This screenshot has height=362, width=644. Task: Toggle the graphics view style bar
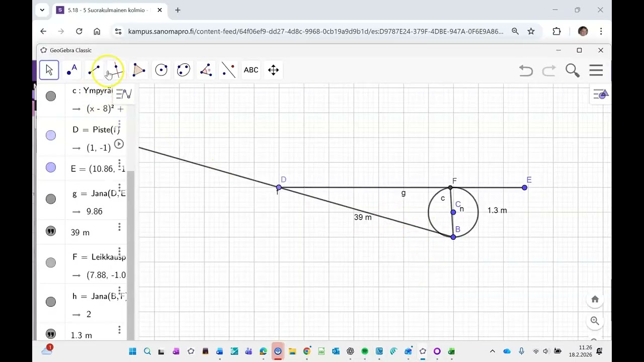tap(601, 94)
